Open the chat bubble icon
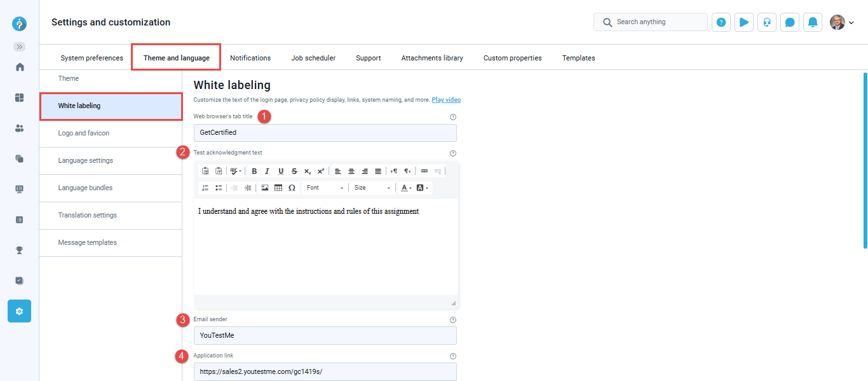This screenshot has width=868, height=381. pyautogui.click(x=790, y=22)
